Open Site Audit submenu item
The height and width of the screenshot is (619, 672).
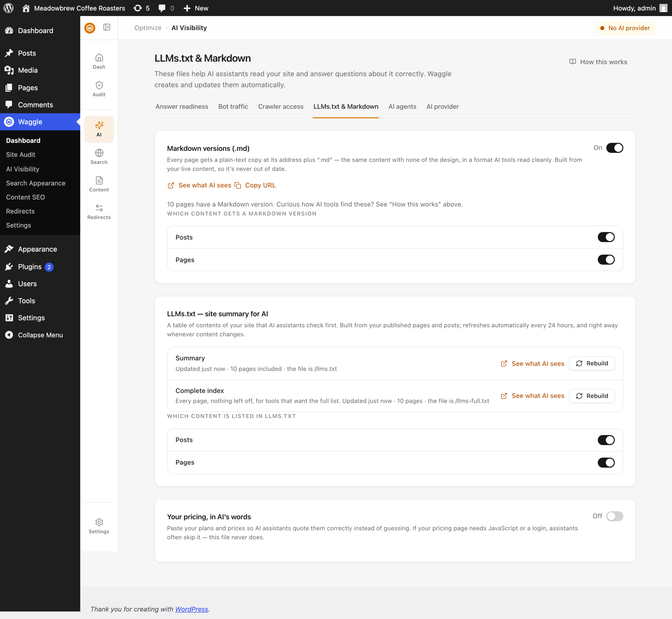(x=20, y=155)
